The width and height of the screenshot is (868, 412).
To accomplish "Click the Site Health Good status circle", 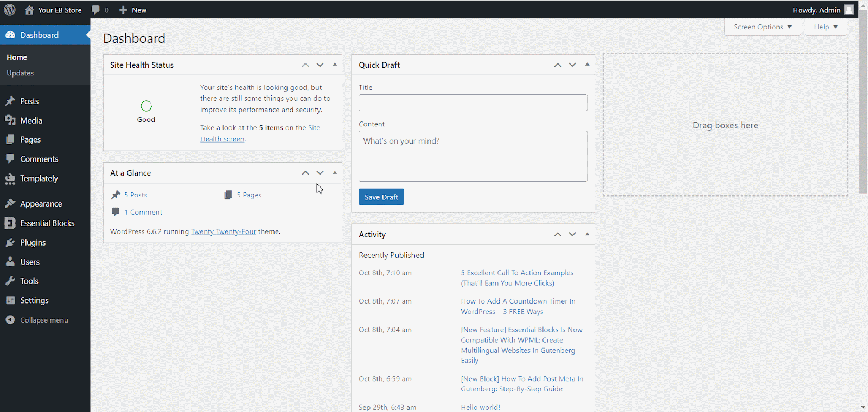I will [x=146, y=106].
